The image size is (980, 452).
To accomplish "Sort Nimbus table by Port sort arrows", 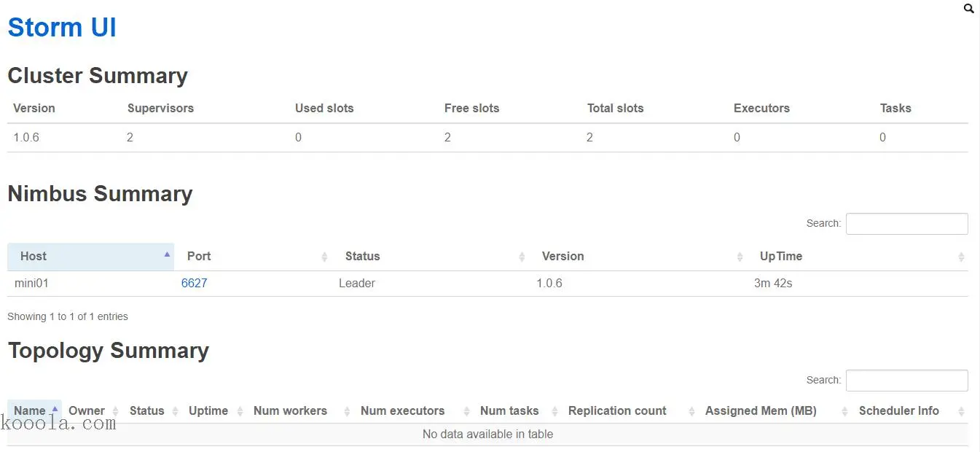I will (x=324, y=257).
